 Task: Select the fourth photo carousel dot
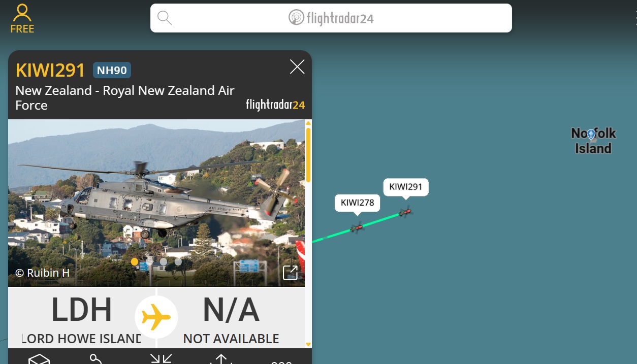[x=178, y=262]
